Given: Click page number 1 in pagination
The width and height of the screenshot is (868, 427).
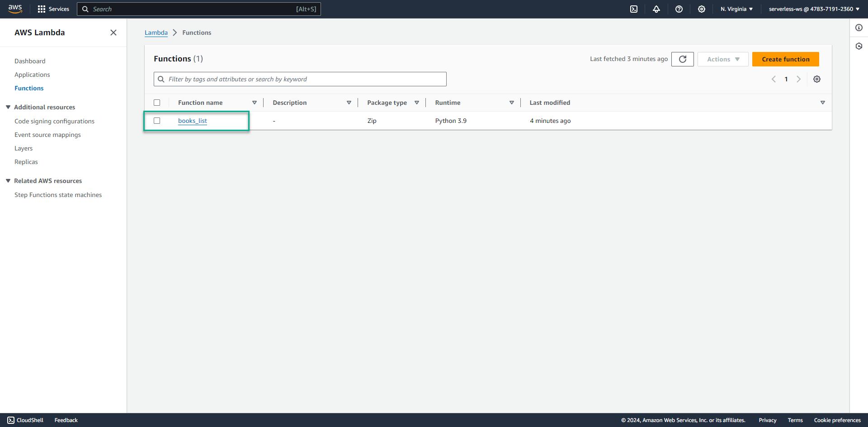Looking at the screenshot, I should [x=786, y=79].
